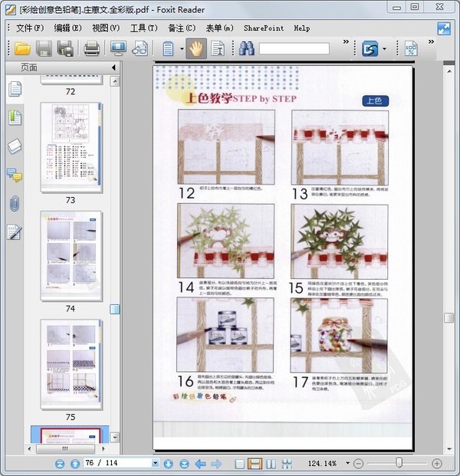The width and height of the screenshot is (460, 476).
Task: Toggle full screen with blue arrows icon
Action: tap(444, 29)
